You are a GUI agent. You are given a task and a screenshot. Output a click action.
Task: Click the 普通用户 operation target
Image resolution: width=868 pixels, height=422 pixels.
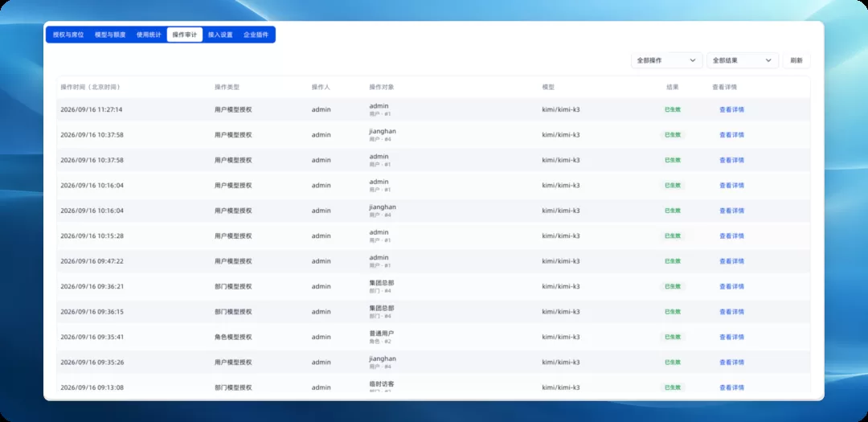click(x=382, y=334)
